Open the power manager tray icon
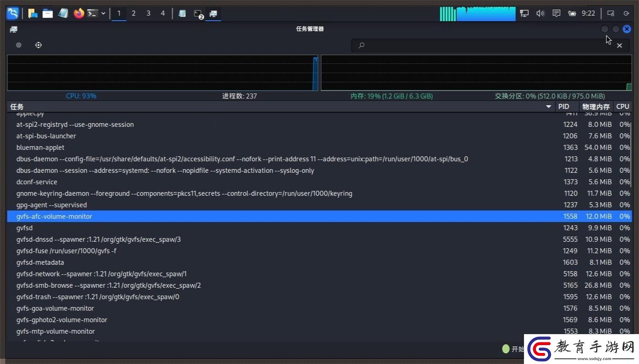639x364 pixels. [572, 13]
